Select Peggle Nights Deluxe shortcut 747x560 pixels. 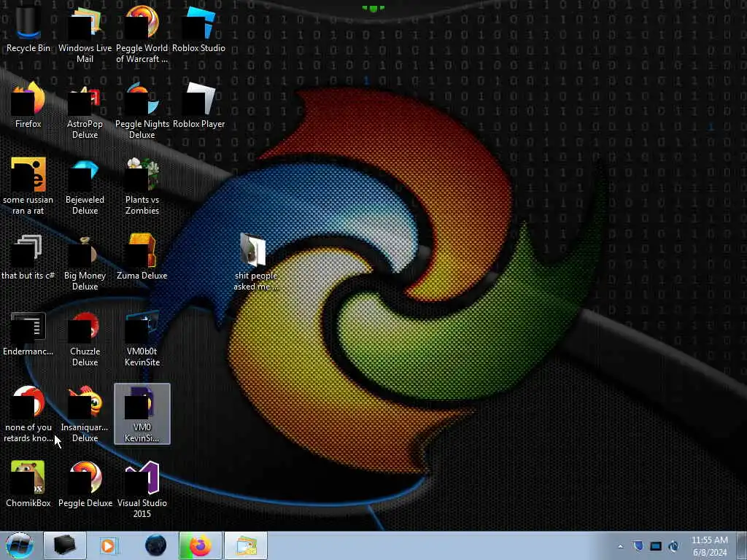point(142,111)
